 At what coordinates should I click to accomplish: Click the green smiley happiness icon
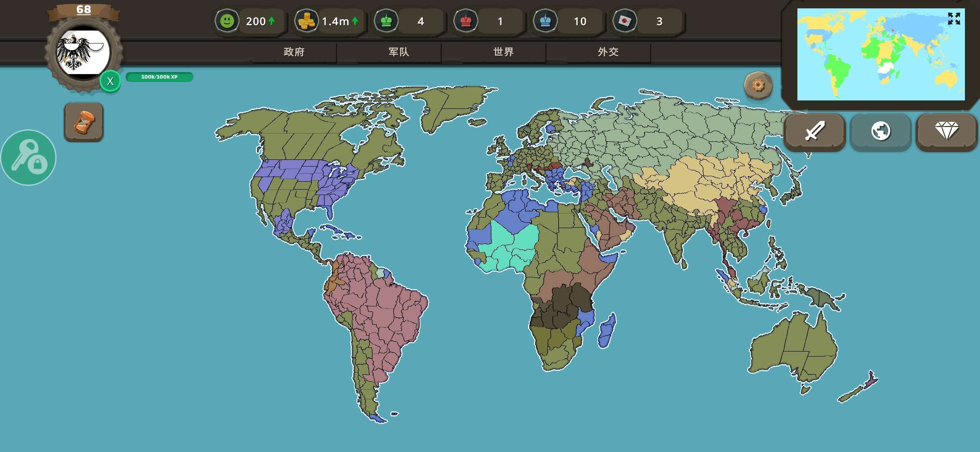pos(227,21)
